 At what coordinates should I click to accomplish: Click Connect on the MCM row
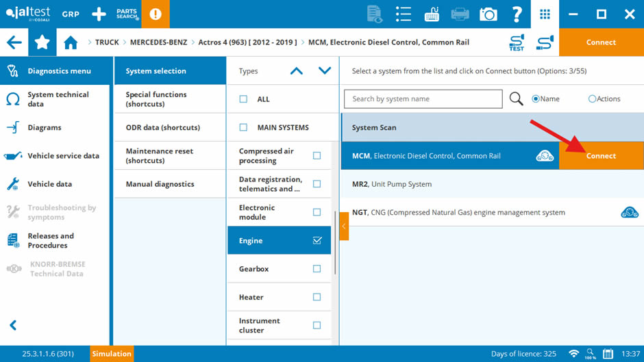[602, 156]
